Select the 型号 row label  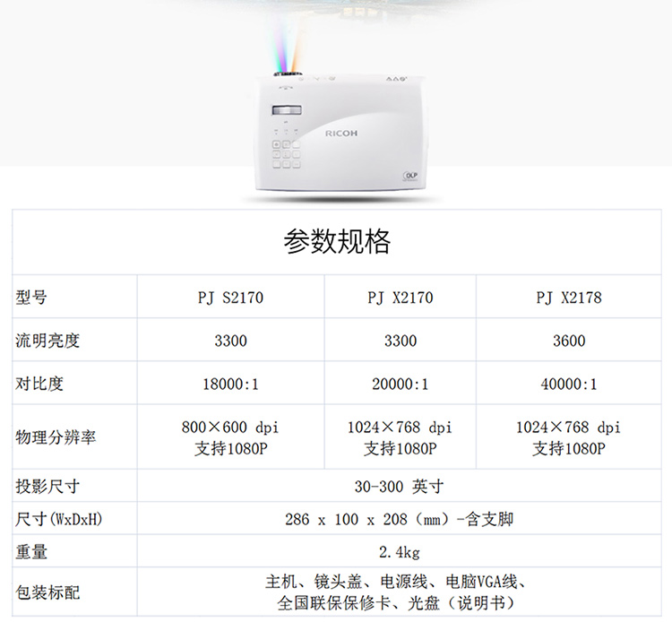[x=31, y=297]
